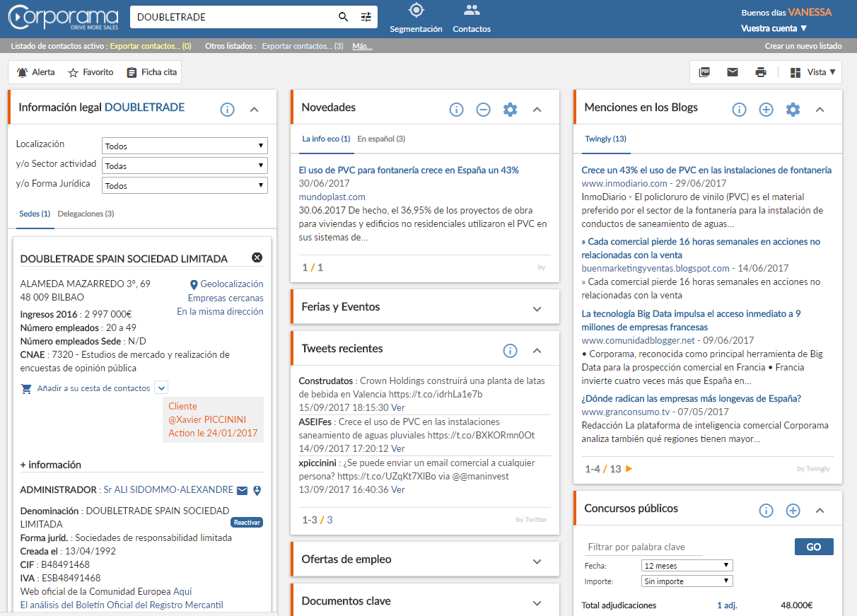The image size is (857, 616).
Task: Click Añadir a su cesta de contactos
Action: pyautogui.click(x=93, y=388)
